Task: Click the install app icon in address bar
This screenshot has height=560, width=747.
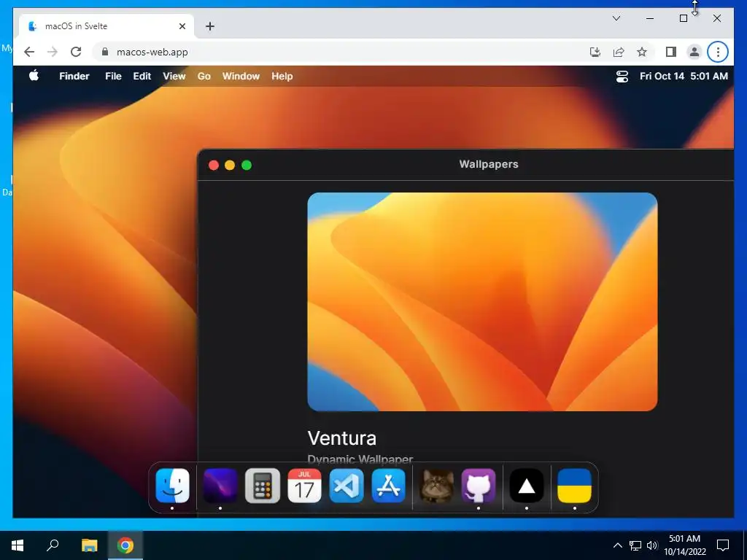Action: coord(595,52)
